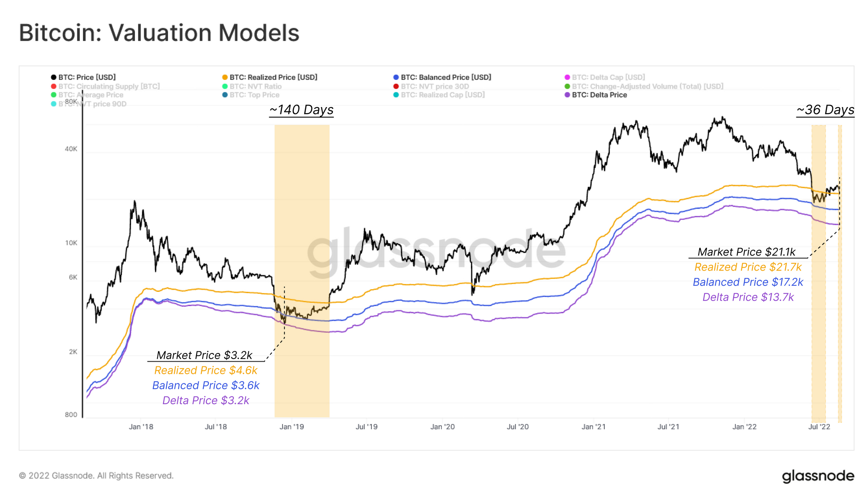Toggle BTC: Balanced Price [USD] series
The height and width of the screenshot is (500, 868).
442,77
